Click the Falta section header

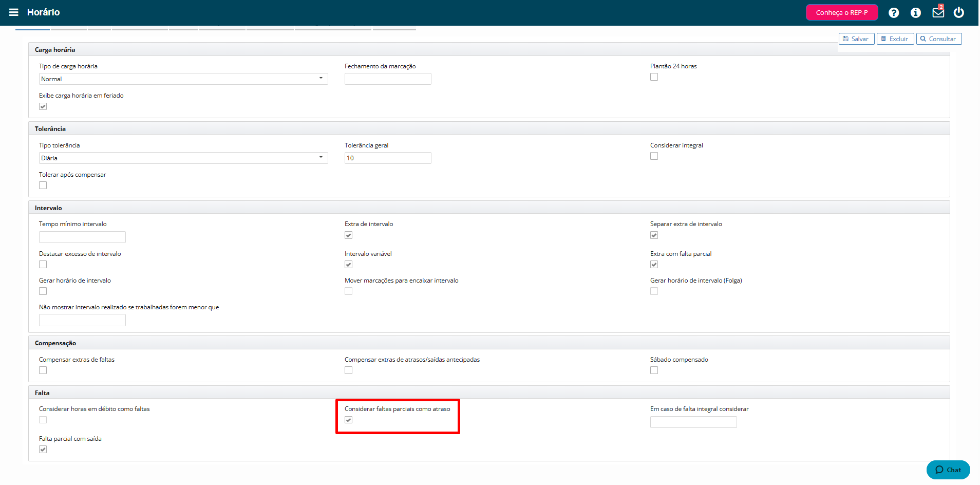489,393
